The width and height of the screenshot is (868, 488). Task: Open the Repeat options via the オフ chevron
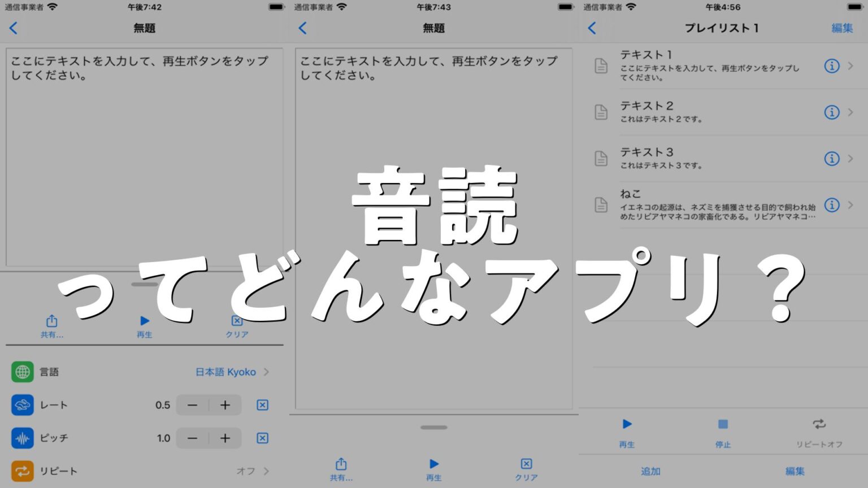pyautogui.click(x=265, y=470)
